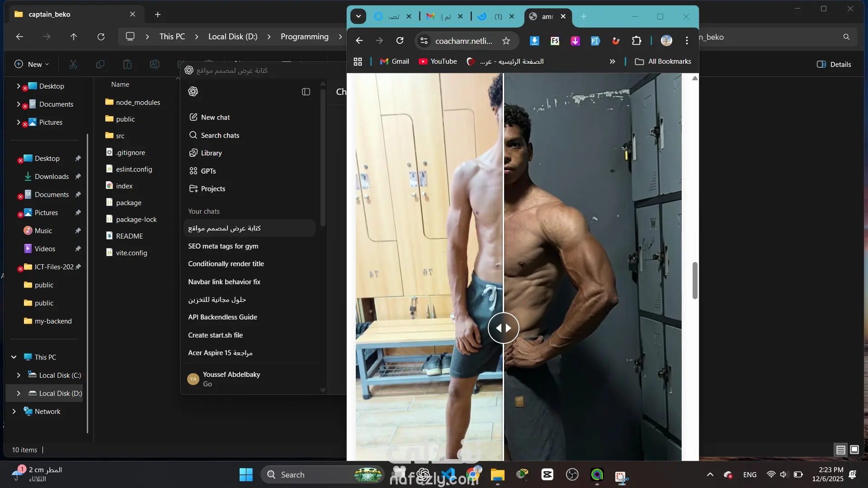This screenshot has height=488, width=868.
Task: Open Chrome apps grid icon
Action: 358,61
